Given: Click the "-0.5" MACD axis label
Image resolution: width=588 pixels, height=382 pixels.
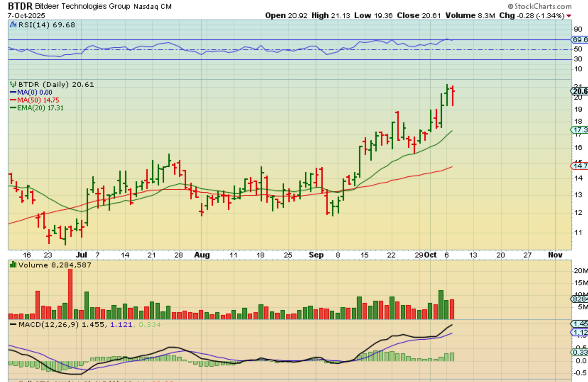Looking at the screenshot, I should tap(580, 373).
